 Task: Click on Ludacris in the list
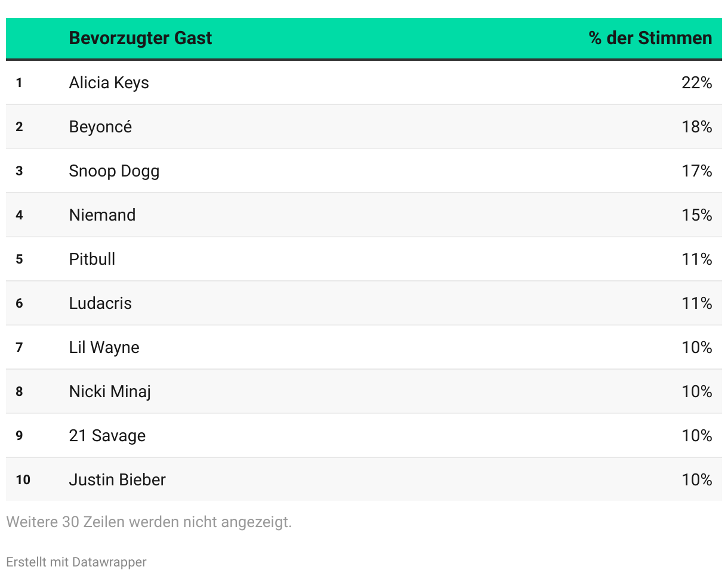click(x=100, y=303)
